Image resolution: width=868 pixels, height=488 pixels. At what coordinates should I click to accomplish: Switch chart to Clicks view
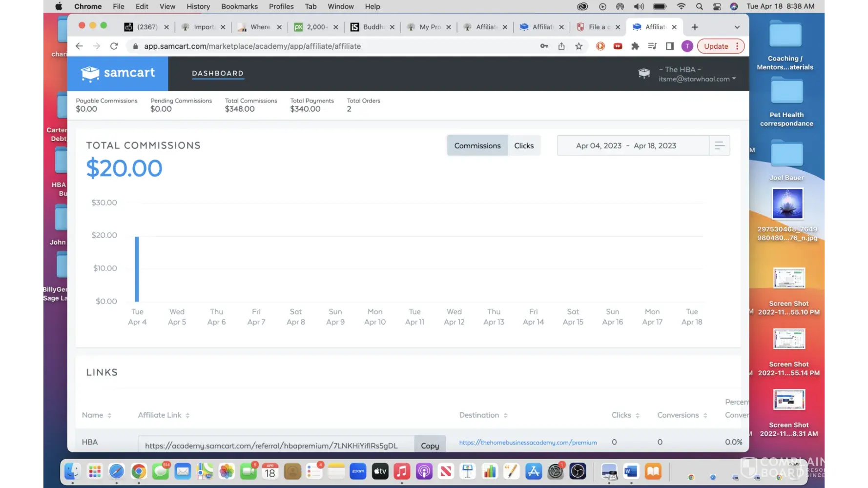pos(523,145)
